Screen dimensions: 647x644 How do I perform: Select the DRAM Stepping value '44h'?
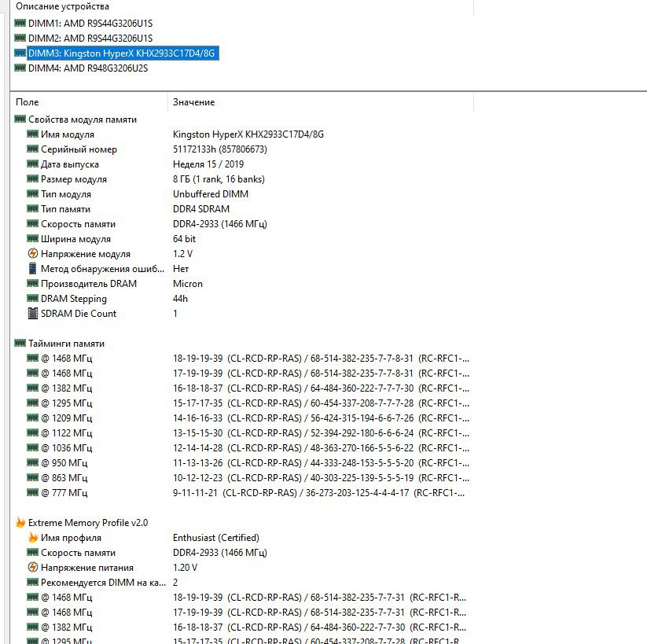[x=180, y=299]
